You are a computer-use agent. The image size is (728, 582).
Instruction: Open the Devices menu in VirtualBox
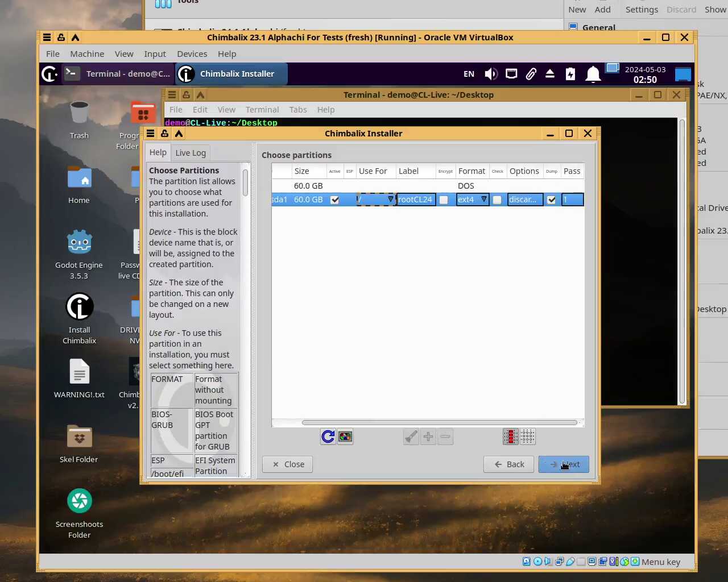[x=192, y=54]
